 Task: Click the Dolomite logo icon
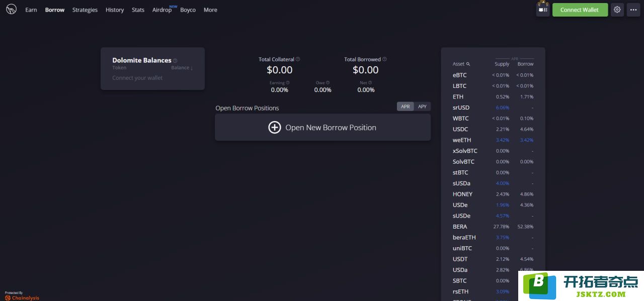tap(11, 10)
